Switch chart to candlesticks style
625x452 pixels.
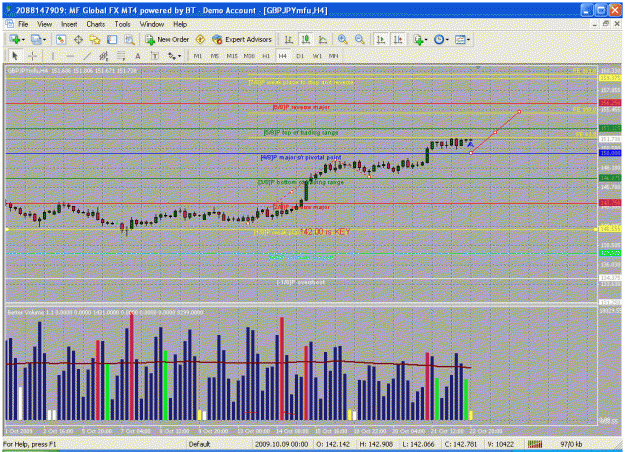306,39
